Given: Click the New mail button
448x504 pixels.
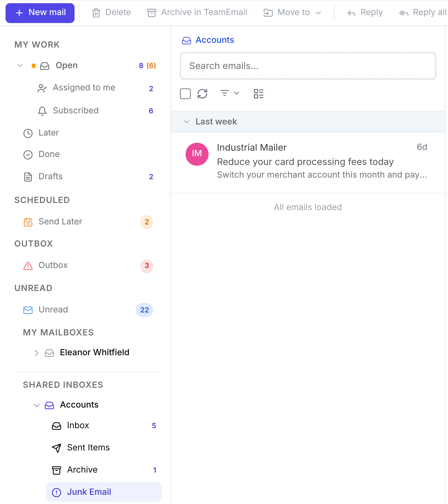Looking at the screenshot, I should (x=40, y=13).
